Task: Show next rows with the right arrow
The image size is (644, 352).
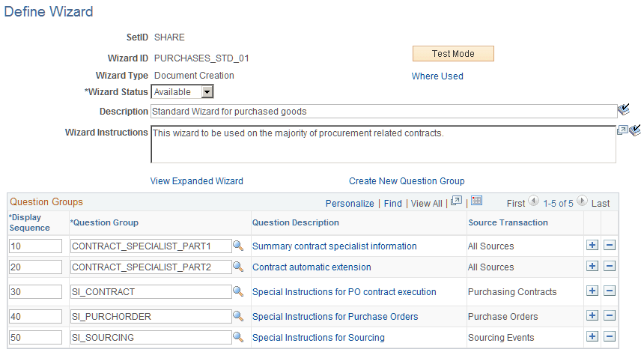Action: pyautogui.click(x=582, y=201)
